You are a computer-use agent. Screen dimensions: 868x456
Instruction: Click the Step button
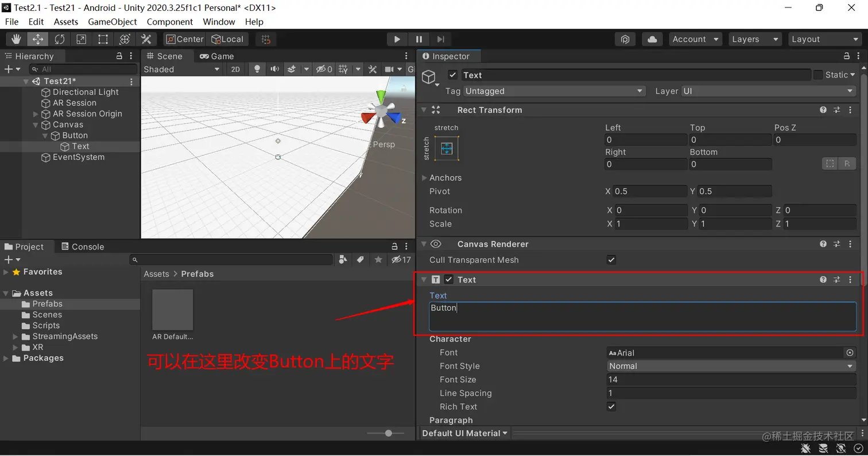point(440,39)
